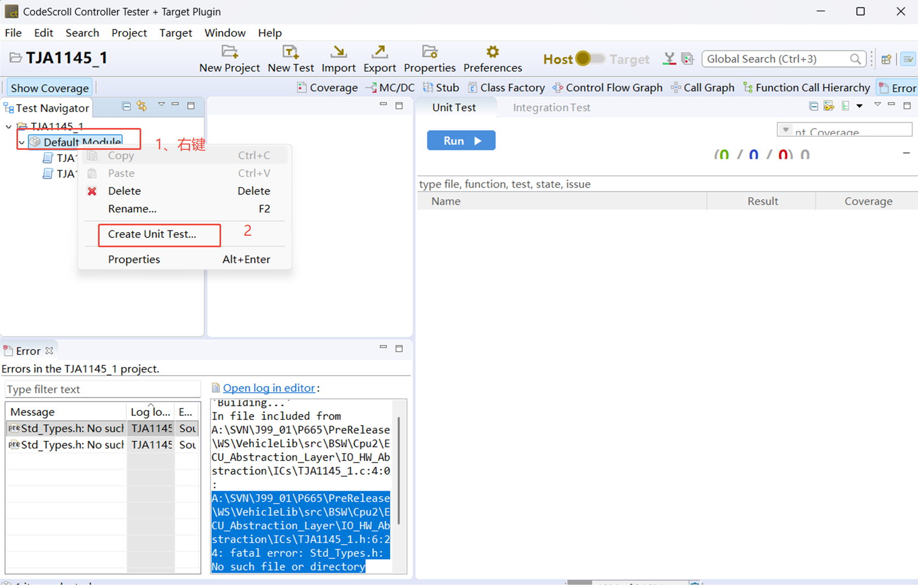
Task: Click the Run button
Action: point(461,141)
